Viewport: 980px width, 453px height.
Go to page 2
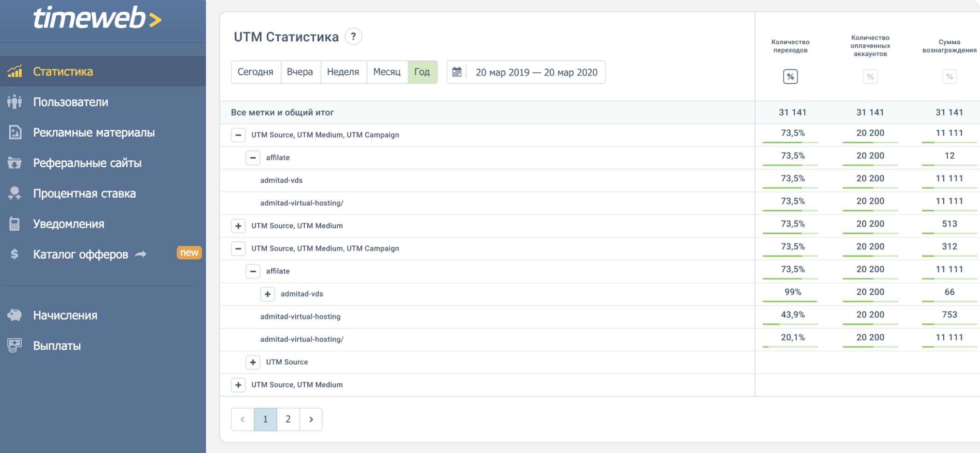(288, 419)
